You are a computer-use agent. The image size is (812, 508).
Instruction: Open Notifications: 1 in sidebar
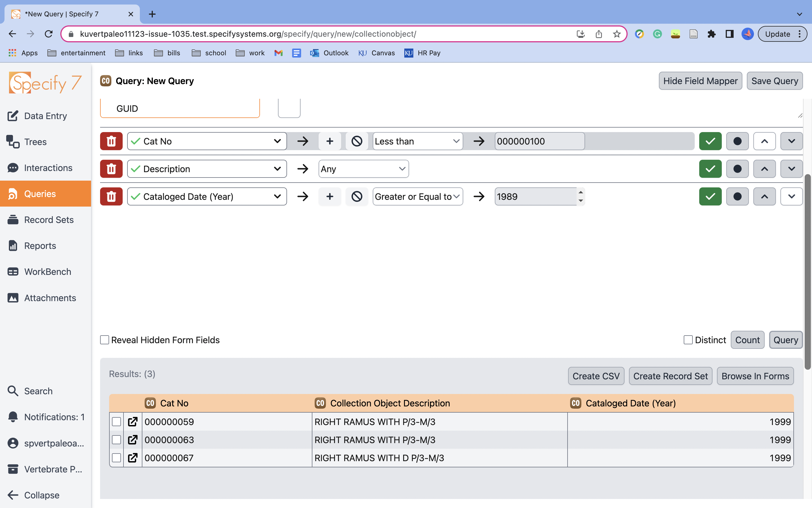click(x=45, y=417)
